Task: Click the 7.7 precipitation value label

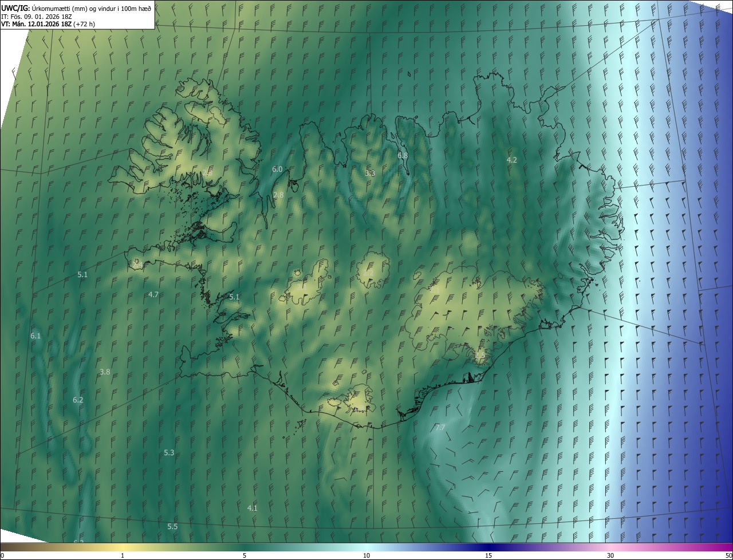Action: (440, 427)
